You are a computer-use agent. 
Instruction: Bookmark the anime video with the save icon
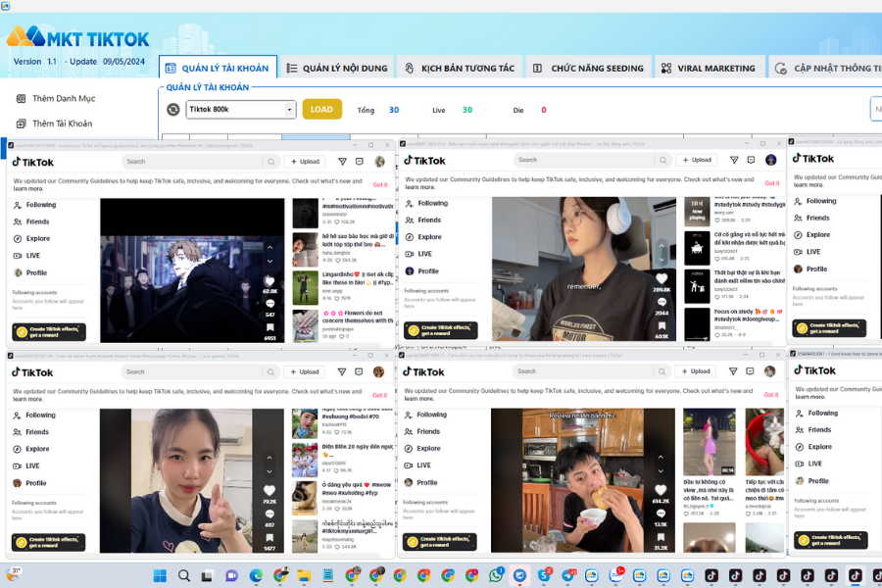270,327
